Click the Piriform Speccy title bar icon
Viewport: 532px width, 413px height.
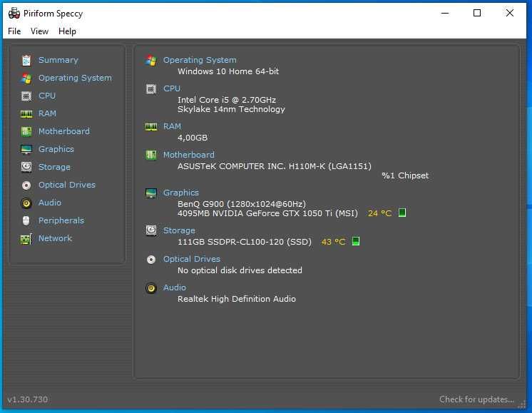click(x=14, y=14)
